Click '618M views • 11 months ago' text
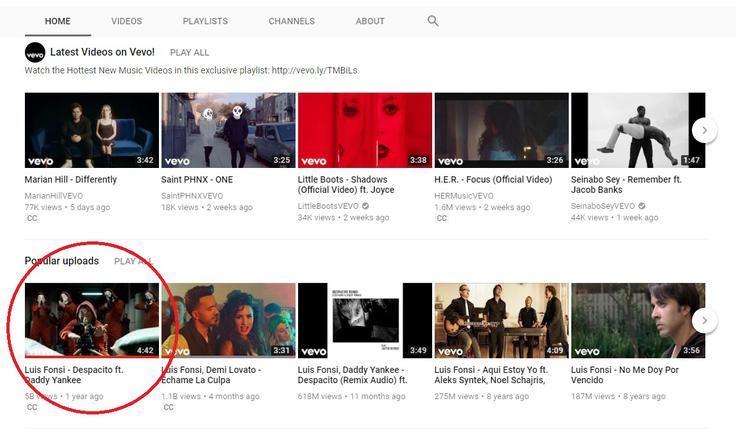736x440 pixels. click(351, 396)
